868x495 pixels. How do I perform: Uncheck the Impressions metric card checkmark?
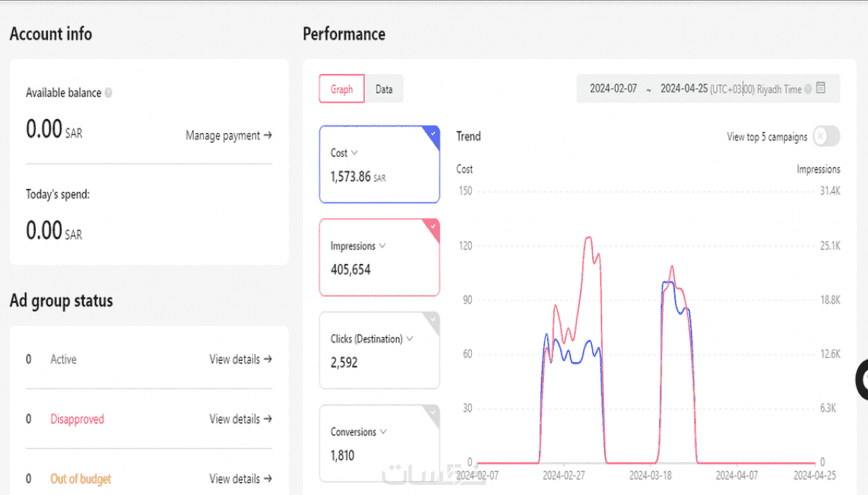pyautogui.click(x=433, y=227)
